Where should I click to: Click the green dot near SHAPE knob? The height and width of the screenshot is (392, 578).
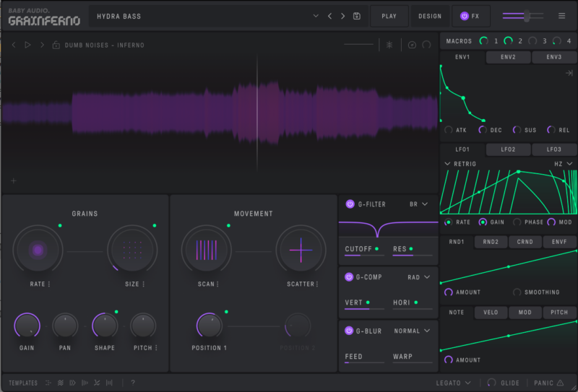click(x=116, y=312)
